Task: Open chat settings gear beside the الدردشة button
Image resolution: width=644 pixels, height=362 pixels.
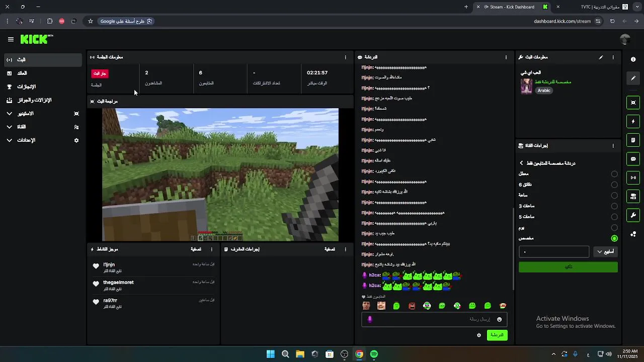Action: pyautogui.click(x=479, y=335)
